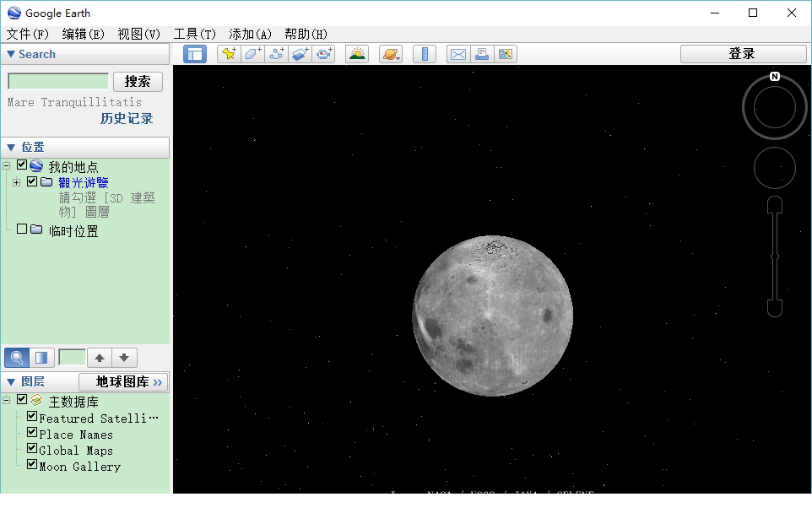Click the Google Earth title bar logo
This screenshot has height=513, width=812.
[14, 13]
